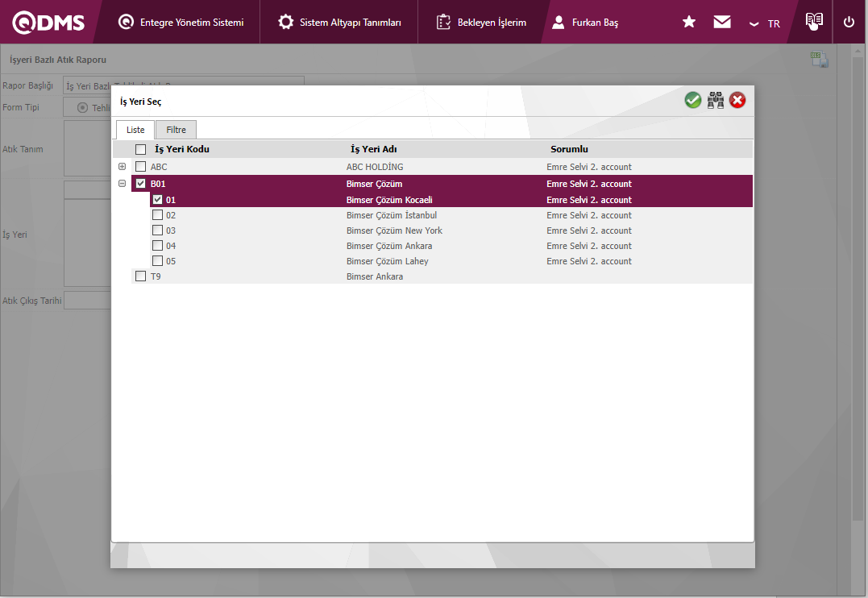Screen dimensions: 868x598
Task: Check the T9 Bimser Ankara checkbox
Action: (140, 276)
